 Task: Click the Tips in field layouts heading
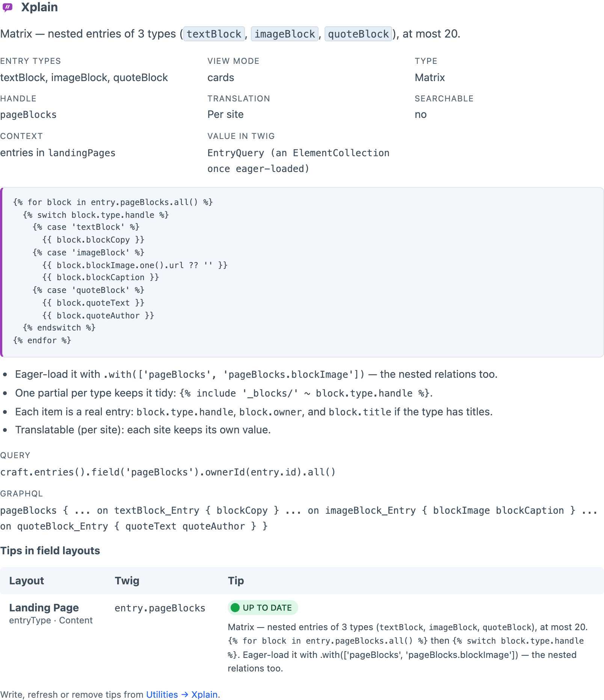coord(50,551)
